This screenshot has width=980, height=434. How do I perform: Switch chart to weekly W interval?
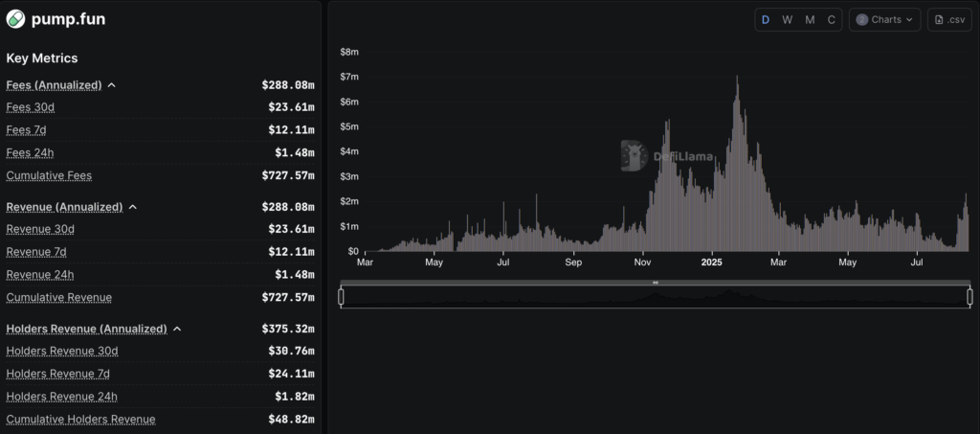click(787, 20)
